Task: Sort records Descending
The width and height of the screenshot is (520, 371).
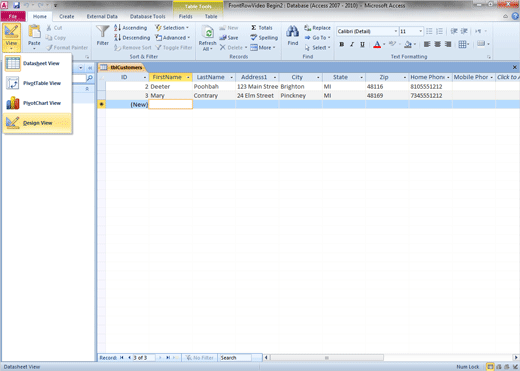Action: pos(132,38)
